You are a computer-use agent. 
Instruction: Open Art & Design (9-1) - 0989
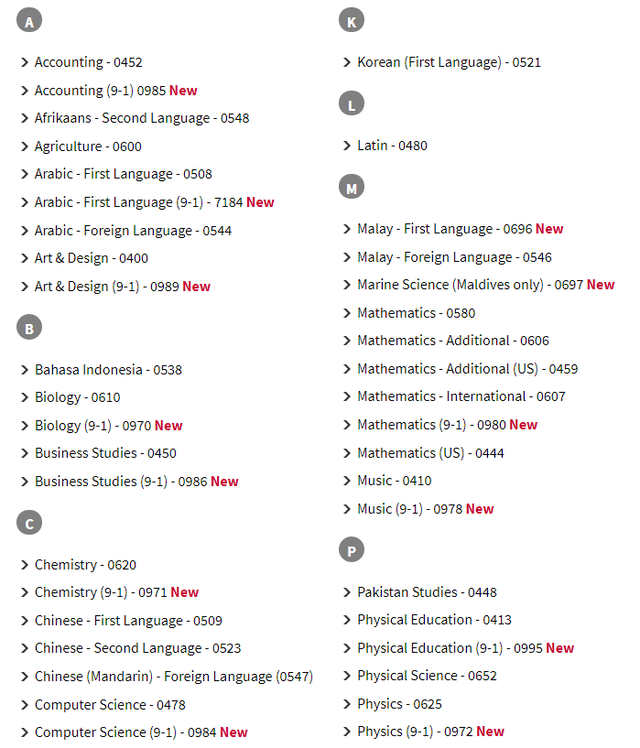click(123, 287)
